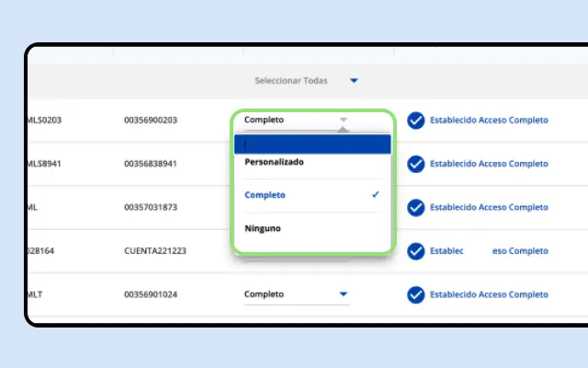Click the Seleccionar Todas label

coord(291,80)
